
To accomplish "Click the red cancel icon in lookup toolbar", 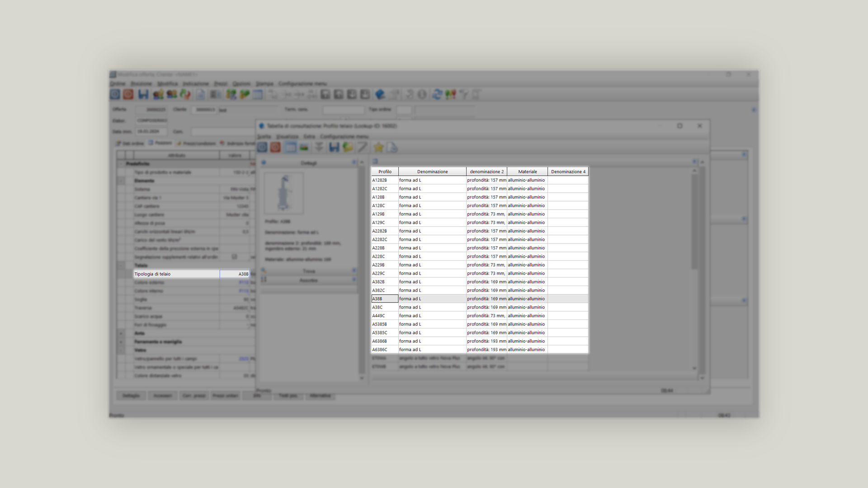I will point(275,147).
